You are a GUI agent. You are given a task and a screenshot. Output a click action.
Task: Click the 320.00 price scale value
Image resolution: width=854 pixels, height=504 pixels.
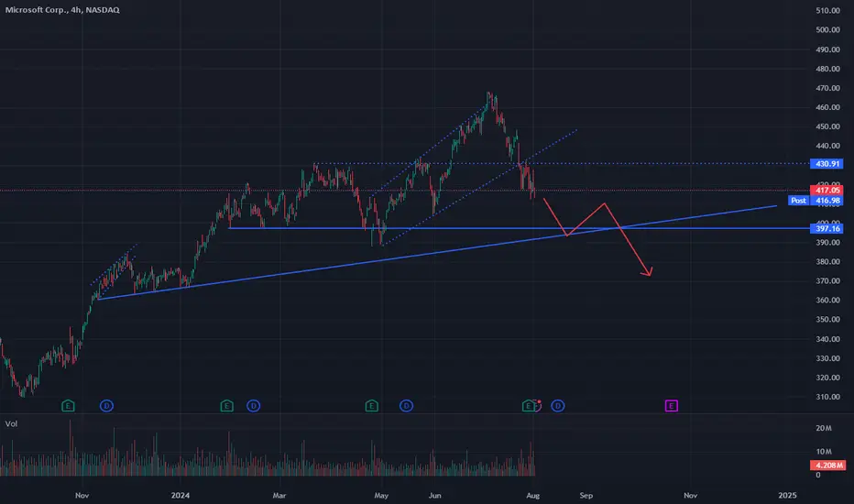(x=827, y=378)
